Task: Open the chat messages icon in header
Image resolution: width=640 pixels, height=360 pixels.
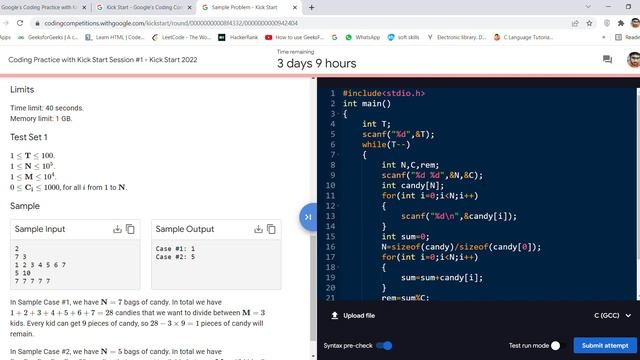Action: [x=607, y=60]
